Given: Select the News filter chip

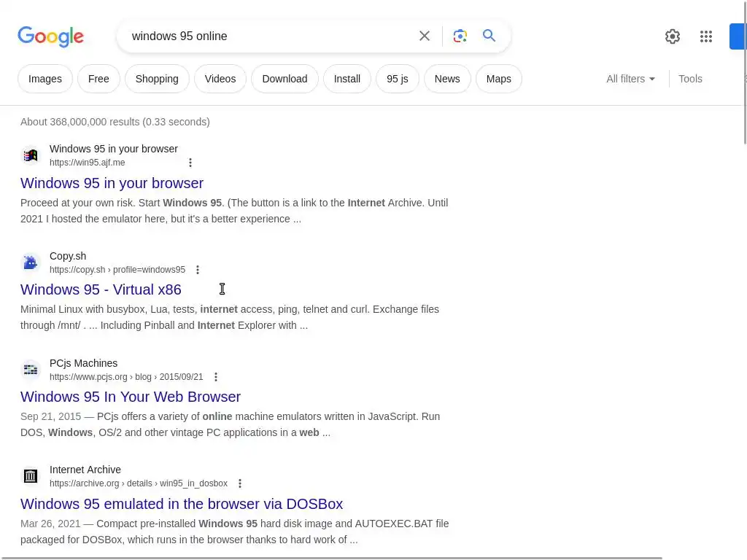Looking at the screenshot, I should click(x=447, y=79).
